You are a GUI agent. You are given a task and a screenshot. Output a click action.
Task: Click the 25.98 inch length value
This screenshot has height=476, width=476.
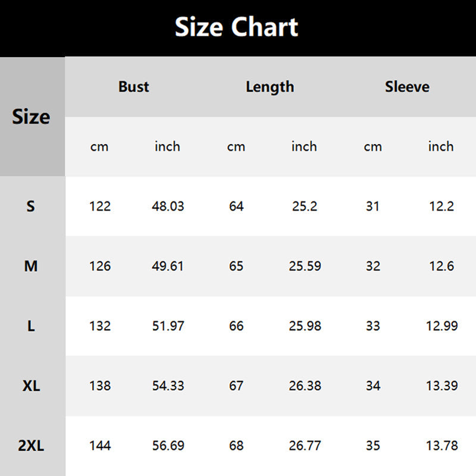click(x=305, y=326)
